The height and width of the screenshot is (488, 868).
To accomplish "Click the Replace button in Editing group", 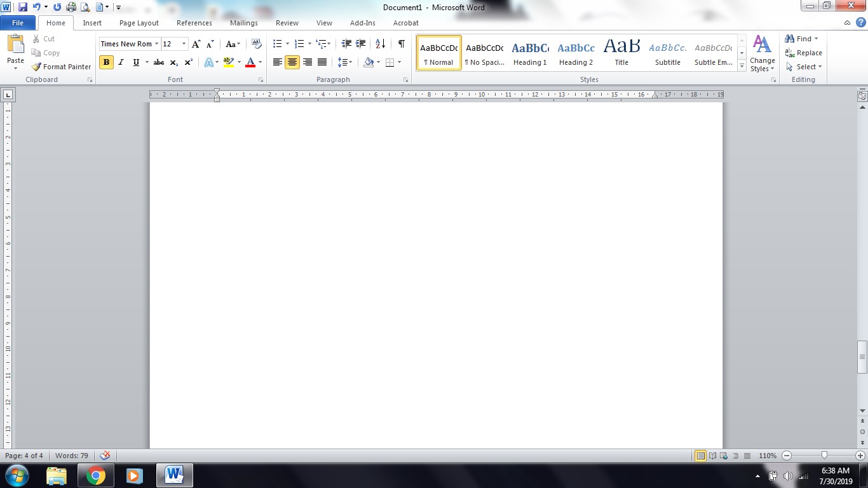I will [x=803, y=53].
